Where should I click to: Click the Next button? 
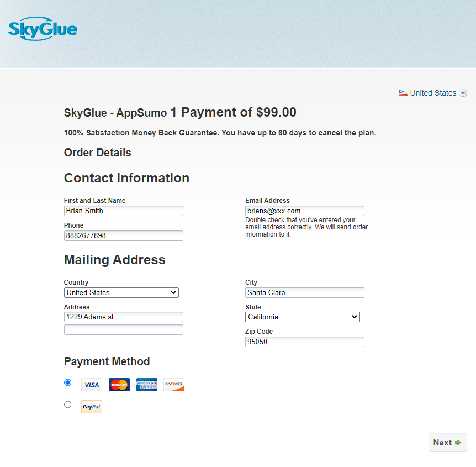coord(448,442)
